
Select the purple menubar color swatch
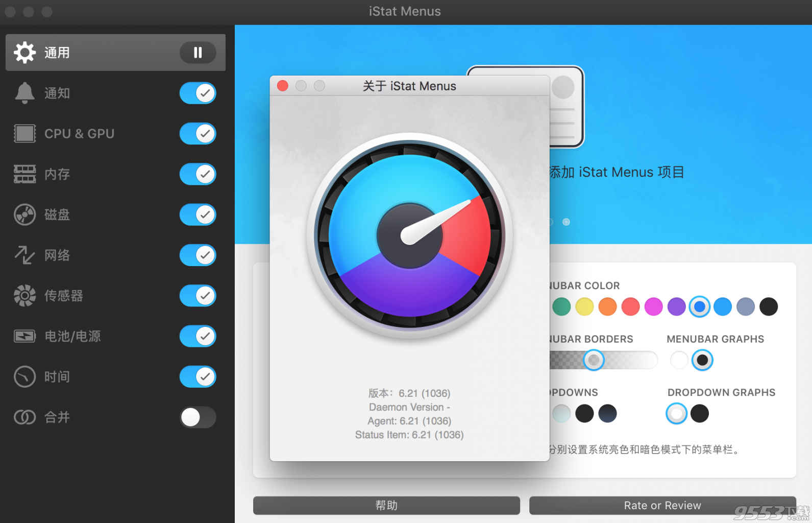[676, 306]
